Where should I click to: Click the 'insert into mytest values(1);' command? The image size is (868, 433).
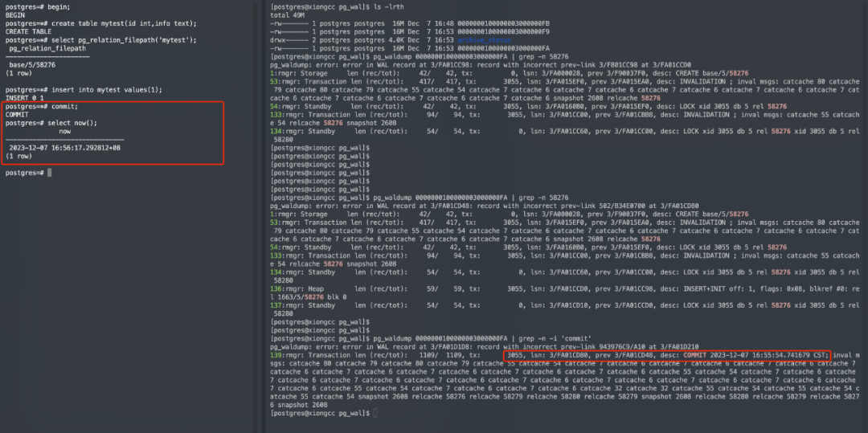(84, 90)
